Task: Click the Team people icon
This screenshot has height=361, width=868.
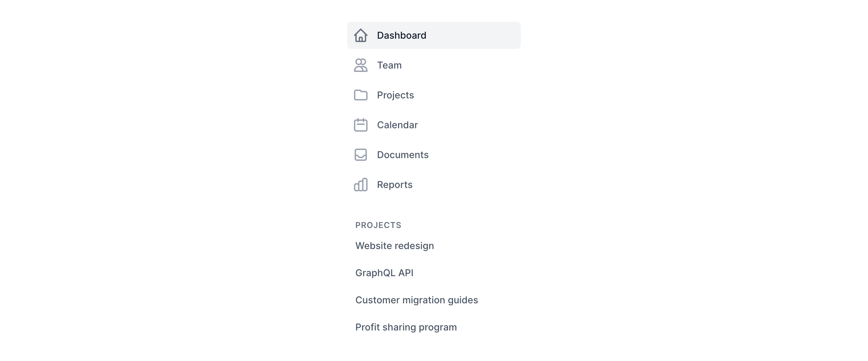Action: pyautogui.click(x=360, y=65)
